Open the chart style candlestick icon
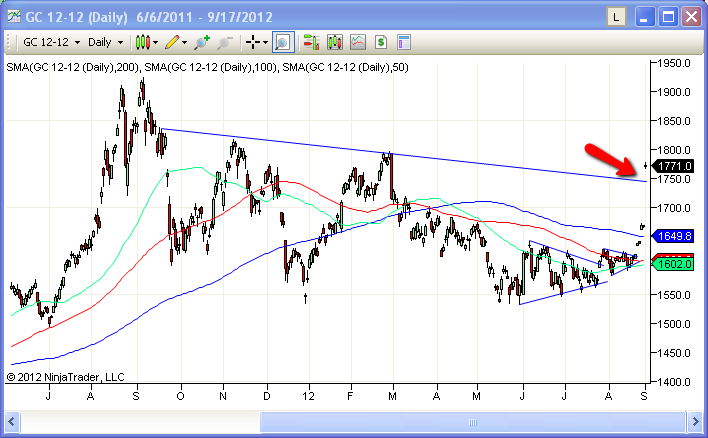 pyautogui.click(x=143, y=42)
